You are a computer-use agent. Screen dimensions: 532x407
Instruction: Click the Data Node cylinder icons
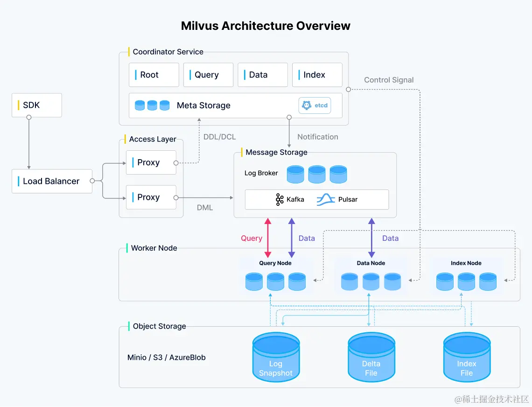(x=371, y=282)
